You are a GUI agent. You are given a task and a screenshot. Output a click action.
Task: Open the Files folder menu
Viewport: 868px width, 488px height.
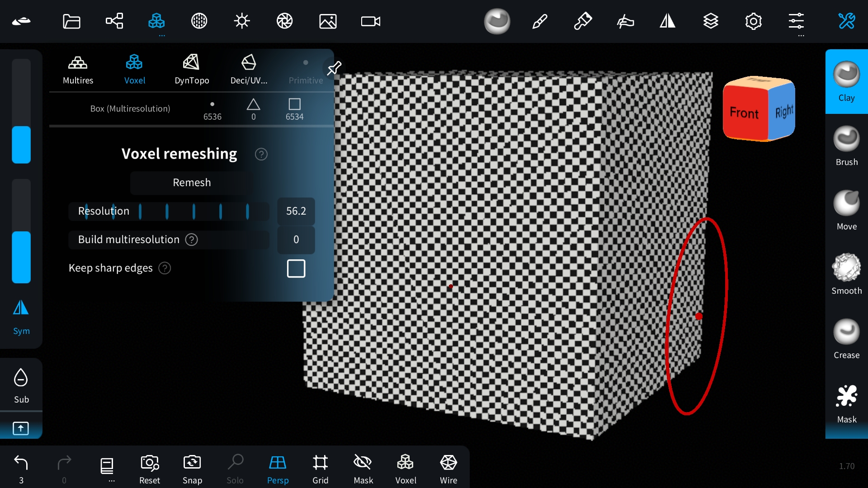71,21
